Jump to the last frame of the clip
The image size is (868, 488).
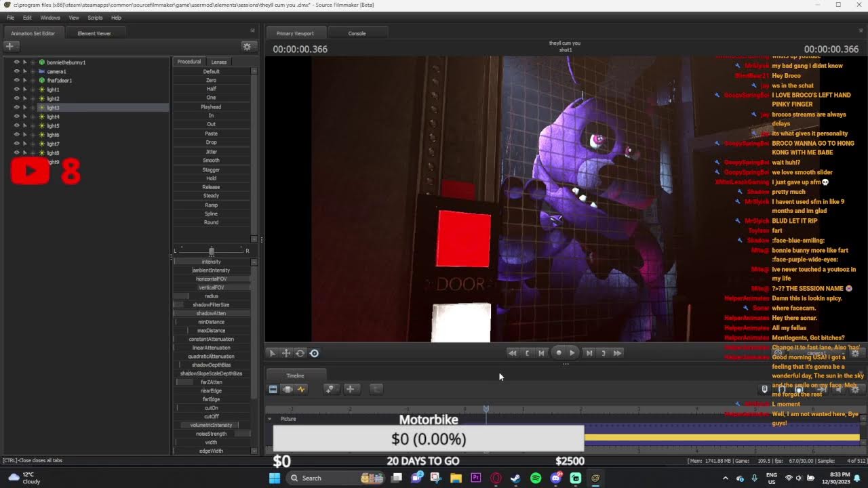pyautogui.click(x=617, y=352)
